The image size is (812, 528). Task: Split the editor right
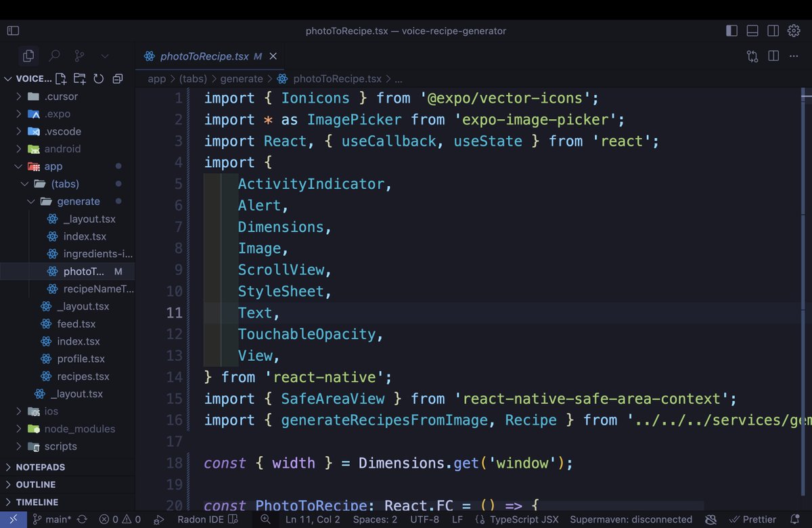774,56
